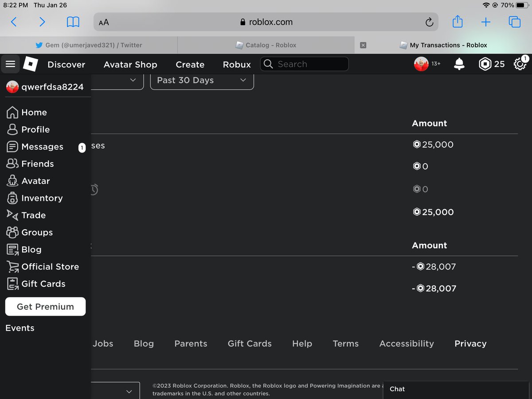532x399 pixels.
Task: Open the settings gear
Action: pyautogui.click(x=520, y=64)
